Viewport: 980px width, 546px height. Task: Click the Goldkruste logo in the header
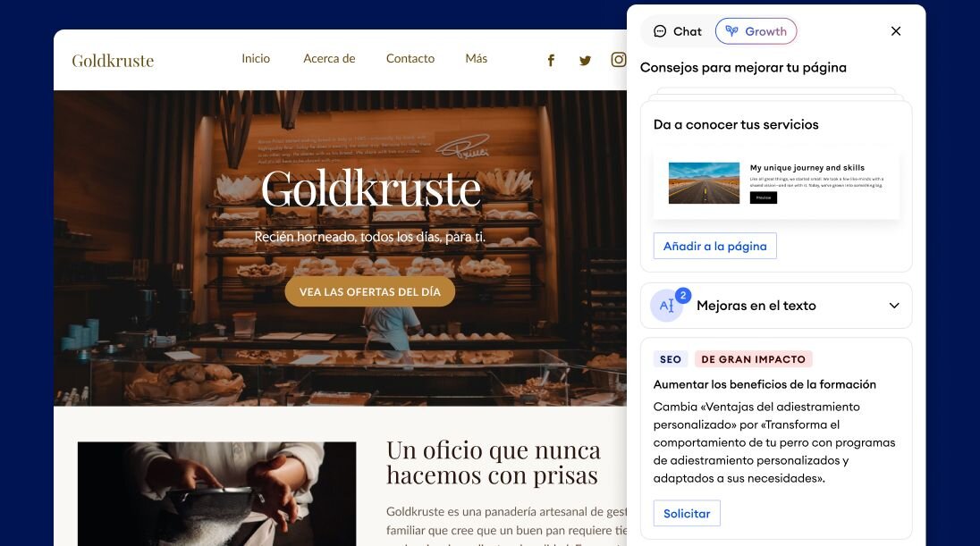point(113,61)
